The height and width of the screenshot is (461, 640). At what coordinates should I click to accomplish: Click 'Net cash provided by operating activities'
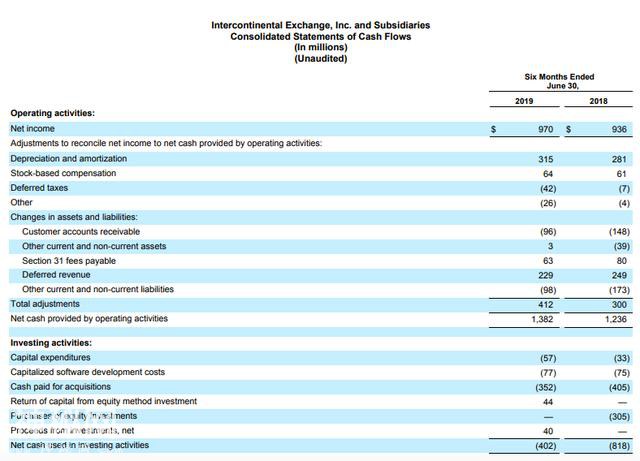(89, 318)
